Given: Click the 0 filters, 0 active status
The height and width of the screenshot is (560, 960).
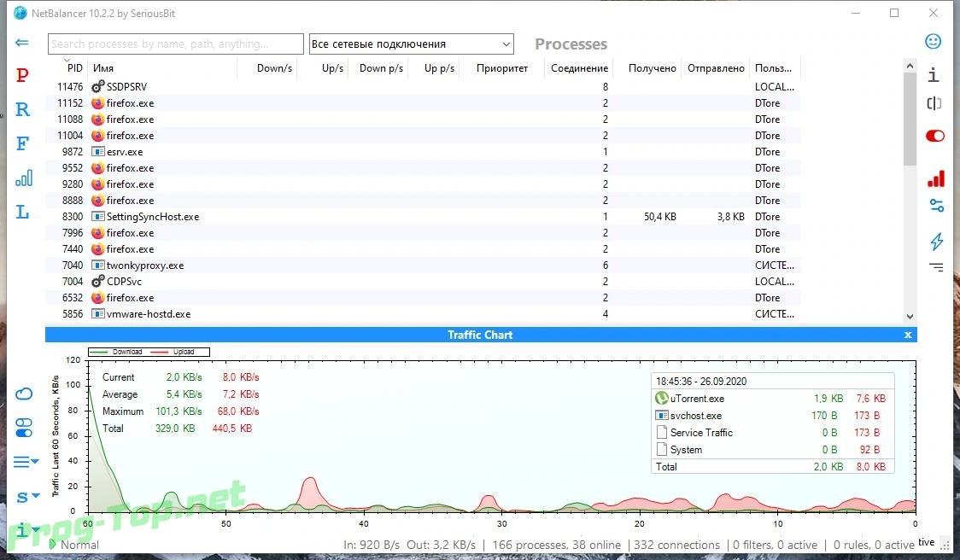Looking at the screenshot, I should pyautogui.click(x=776, y=545).
